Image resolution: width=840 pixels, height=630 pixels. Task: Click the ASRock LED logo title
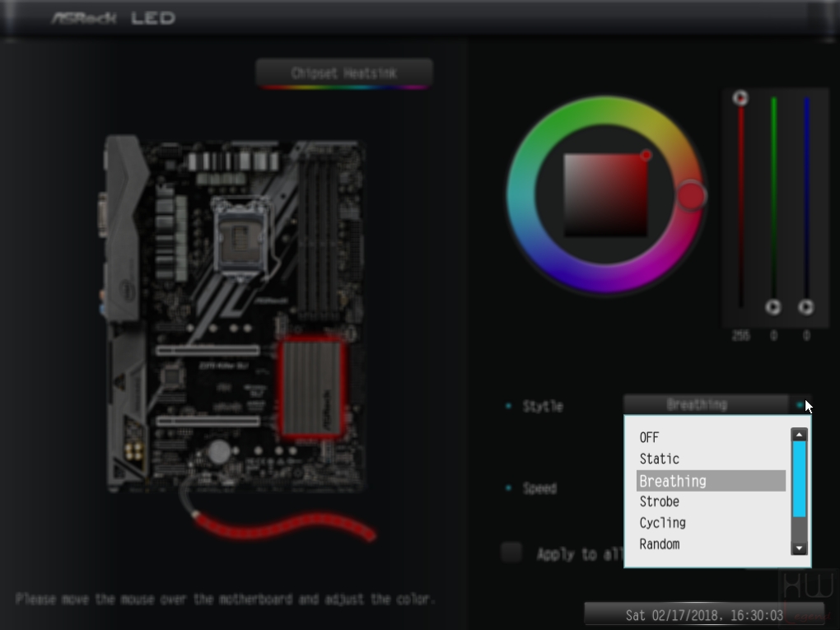tap(114, 18)
